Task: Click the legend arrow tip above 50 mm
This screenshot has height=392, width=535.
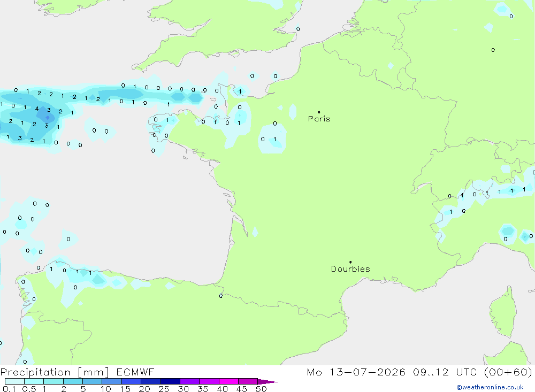Action: (x=268, y=381)
